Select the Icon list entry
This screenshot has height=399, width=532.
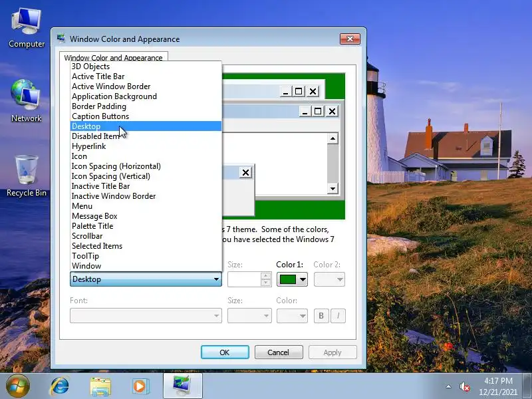146,156
